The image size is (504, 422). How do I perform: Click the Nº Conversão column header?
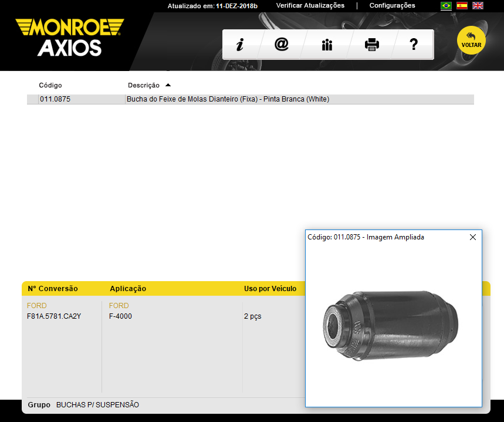53,289
